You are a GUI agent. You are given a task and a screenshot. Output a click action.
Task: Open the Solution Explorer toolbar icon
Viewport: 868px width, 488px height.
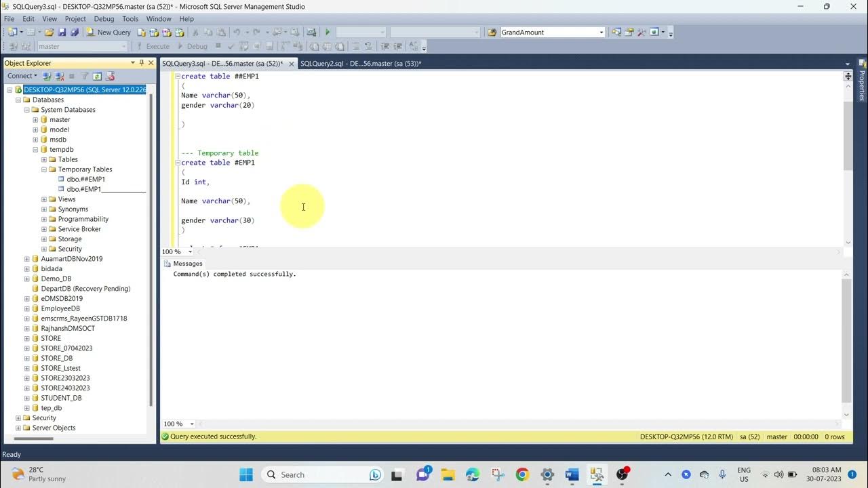point(616,32)
